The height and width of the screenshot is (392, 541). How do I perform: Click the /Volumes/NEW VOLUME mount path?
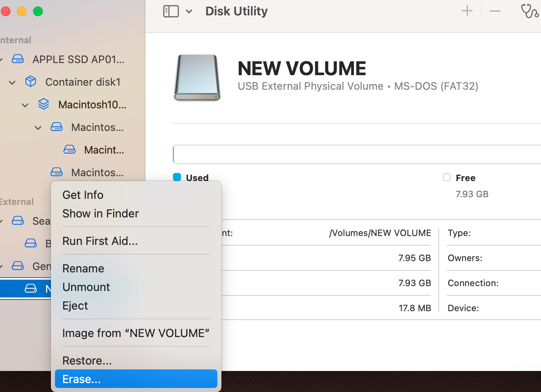[x=380, y=233]
